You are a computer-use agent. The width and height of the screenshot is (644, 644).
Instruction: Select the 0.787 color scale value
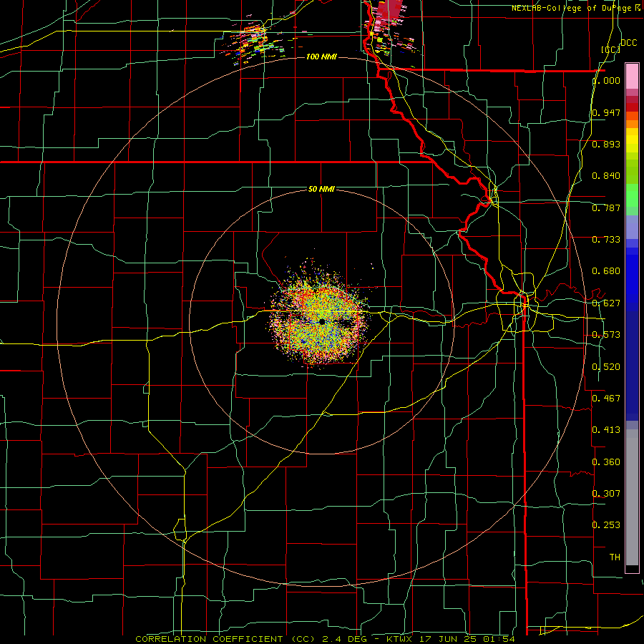(606, 208)
